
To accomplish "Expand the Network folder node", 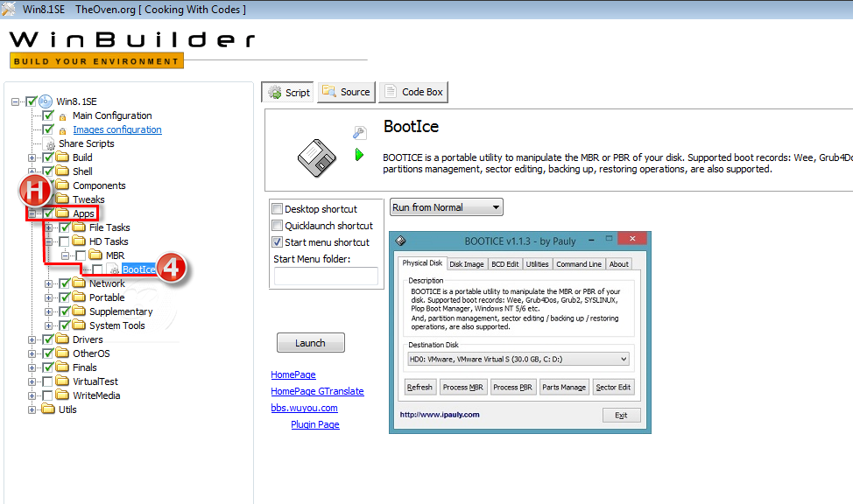I will tap(48, 283).
